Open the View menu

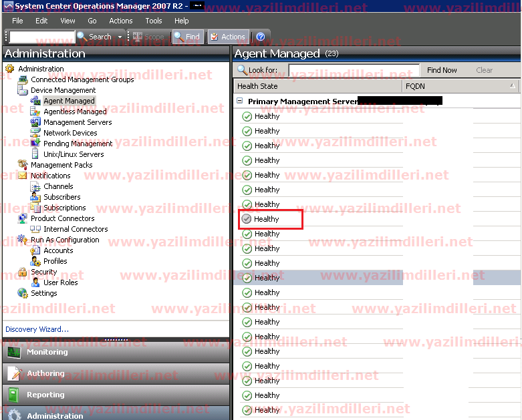(x=68, y=21)
